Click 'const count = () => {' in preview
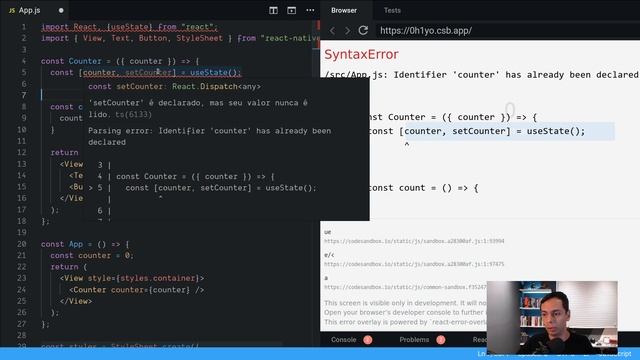The width and height of the screenshot is (640, 360). point(423,188)
